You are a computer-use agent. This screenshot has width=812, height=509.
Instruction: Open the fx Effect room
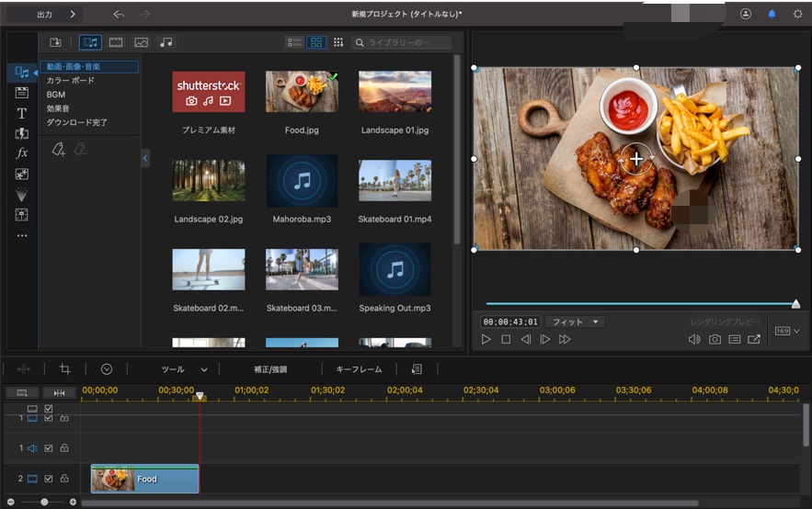pos(22,153)
